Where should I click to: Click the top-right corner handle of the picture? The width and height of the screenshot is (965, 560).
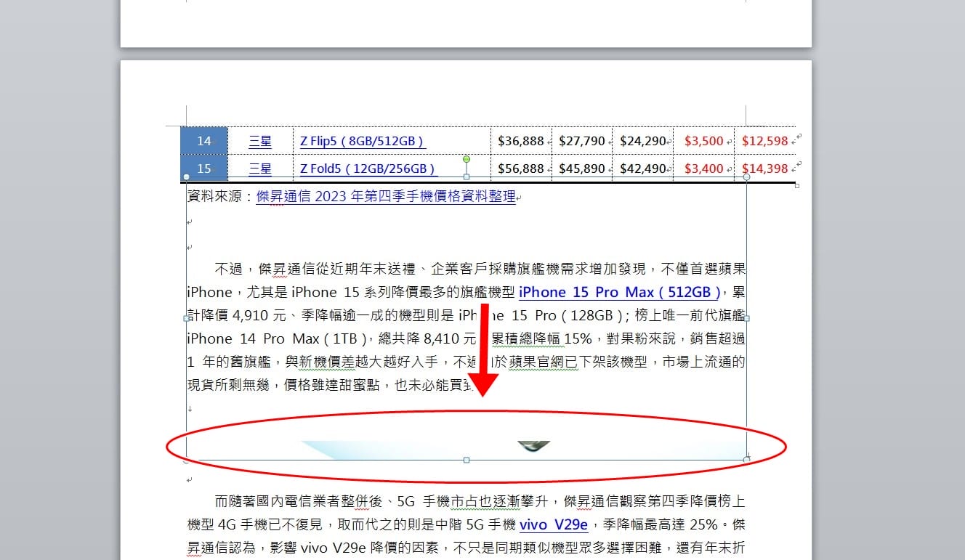click(747, 176)
